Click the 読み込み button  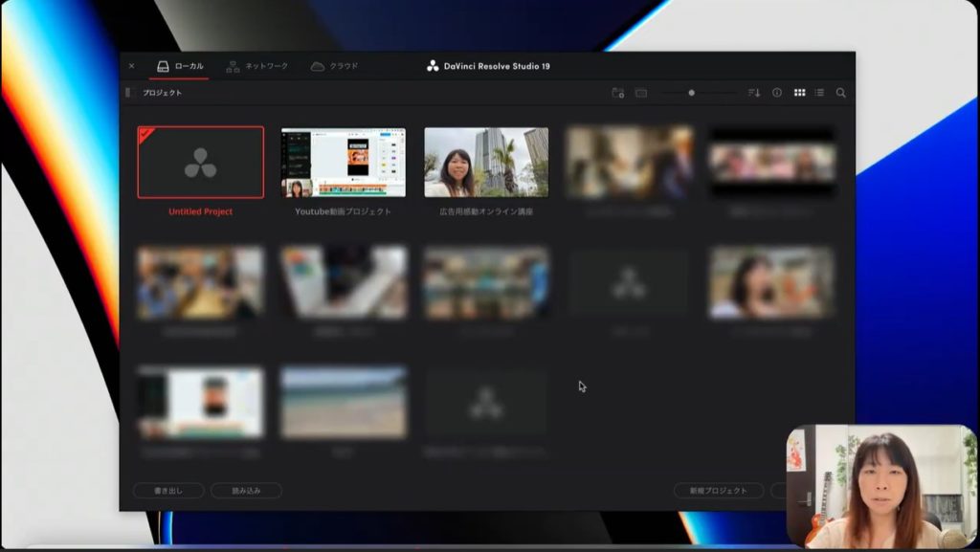coord(246,491)
